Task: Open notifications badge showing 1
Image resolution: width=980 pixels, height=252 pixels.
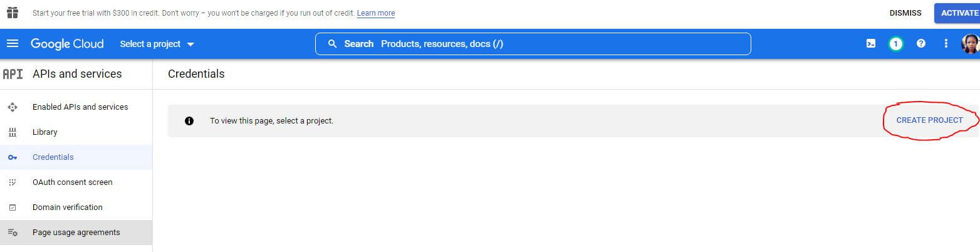Action: click(x=896, y=44)
